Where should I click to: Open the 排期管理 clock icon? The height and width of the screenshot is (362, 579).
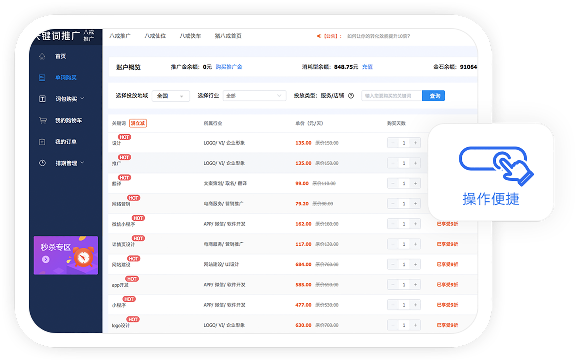tap(42, 163)
